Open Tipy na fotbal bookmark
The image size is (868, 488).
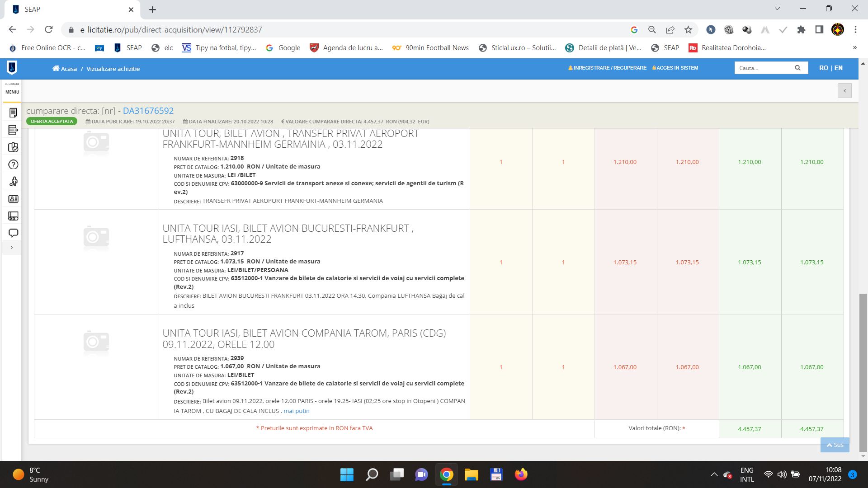click(219, 48)
